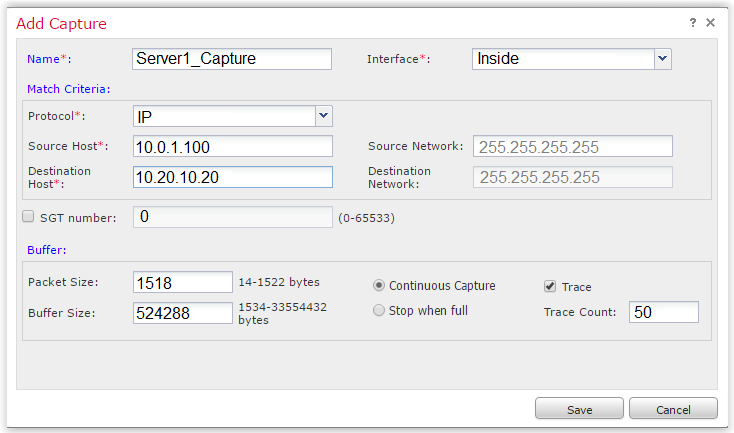Click the Destination Host* label
This screenshot has height=433, width=734.
(x=59, y=177)
